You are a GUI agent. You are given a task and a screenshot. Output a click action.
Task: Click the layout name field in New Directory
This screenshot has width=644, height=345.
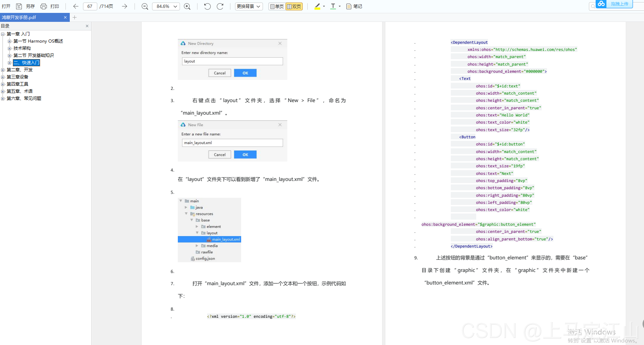coord(232,61)
